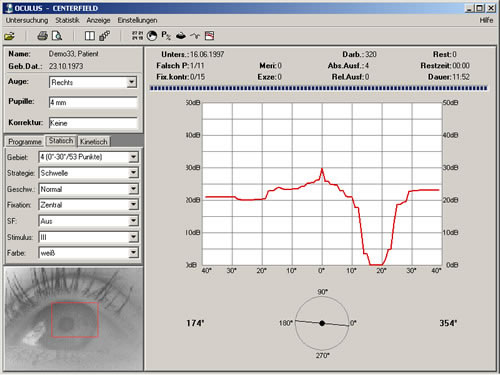
Task: Expand the Auge dropdown showing Rechts
Action: [132, 82]
